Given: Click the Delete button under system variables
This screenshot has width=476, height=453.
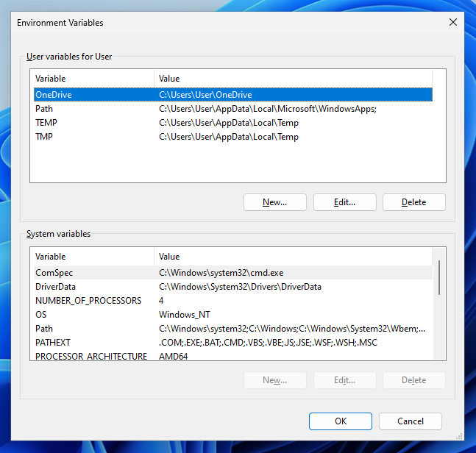Looking at the screenshot, I should point(413,380).
